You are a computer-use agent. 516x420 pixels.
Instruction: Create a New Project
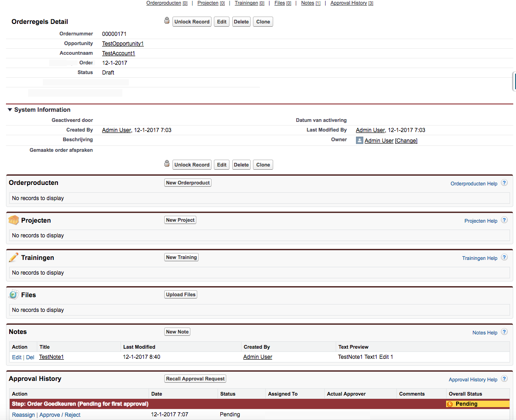(x=180, y=220)
